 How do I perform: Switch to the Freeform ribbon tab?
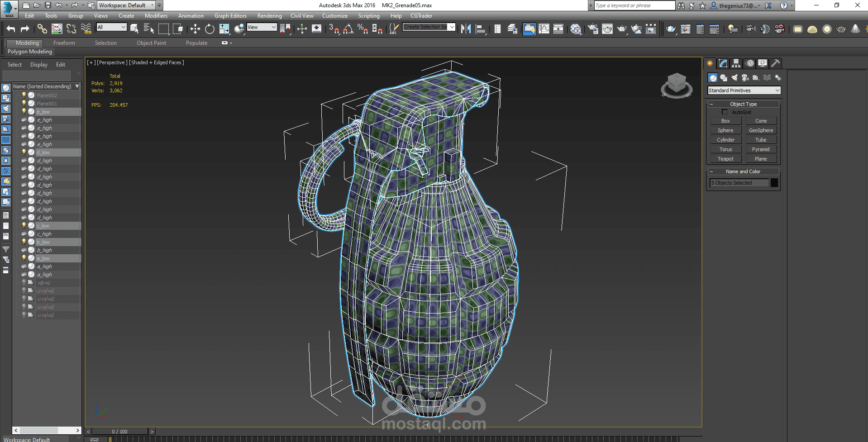tap(64, 43)
